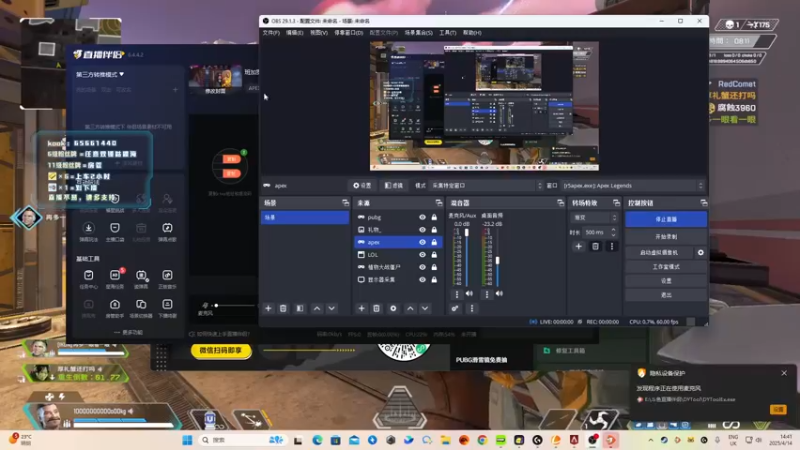
Task: Adjust the 500 ms transition duration stepper
Action: [613, 232]
